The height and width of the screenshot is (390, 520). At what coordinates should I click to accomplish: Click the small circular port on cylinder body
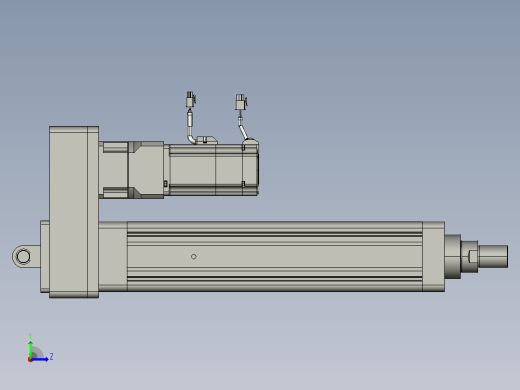[x=194, y=256]
